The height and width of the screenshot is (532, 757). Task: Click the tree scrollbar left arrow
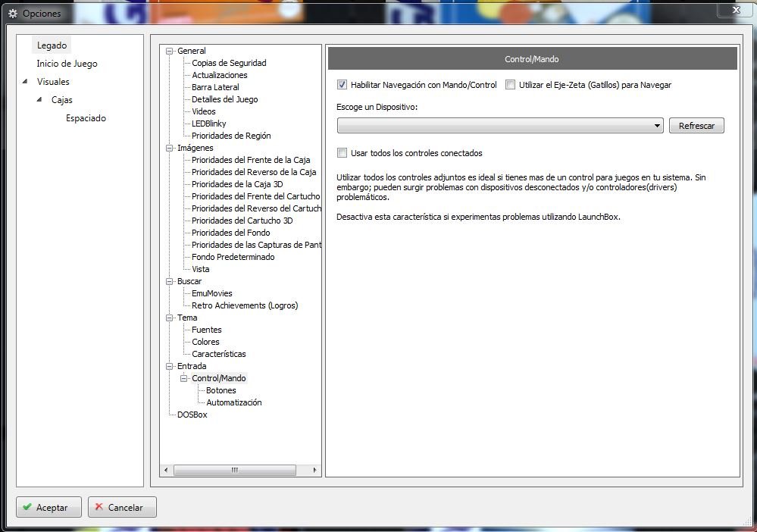166,470
